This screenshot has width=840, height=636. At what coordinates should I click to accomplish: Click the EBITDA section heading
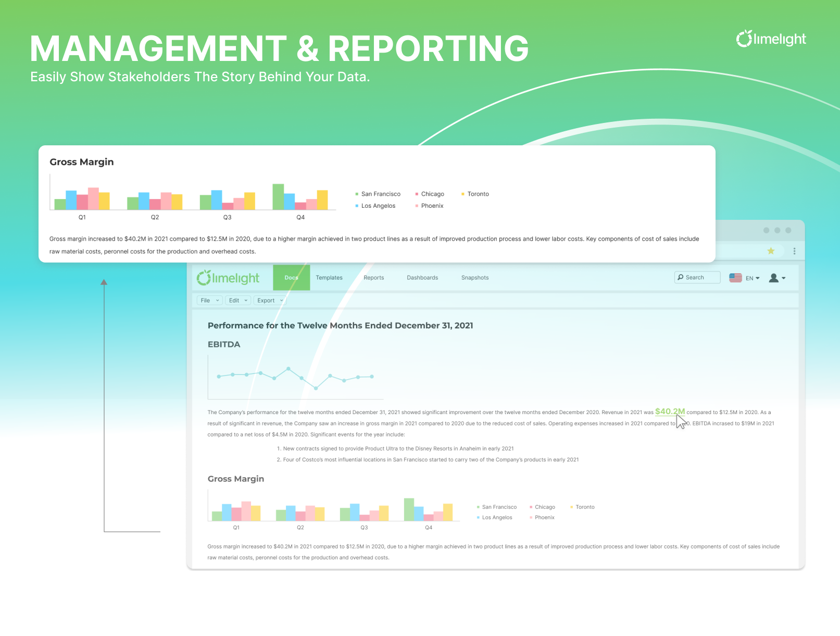coord(224,344)
